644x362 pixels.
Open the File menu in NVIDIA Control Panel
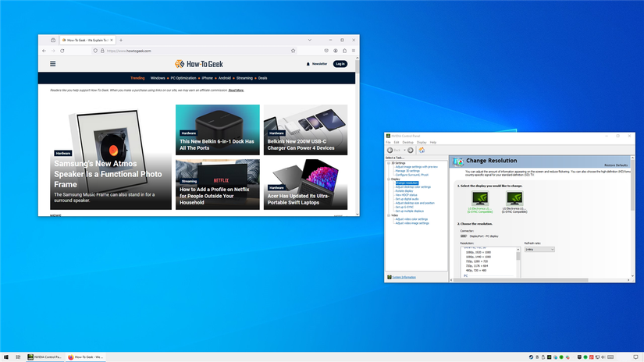[388, 143]
